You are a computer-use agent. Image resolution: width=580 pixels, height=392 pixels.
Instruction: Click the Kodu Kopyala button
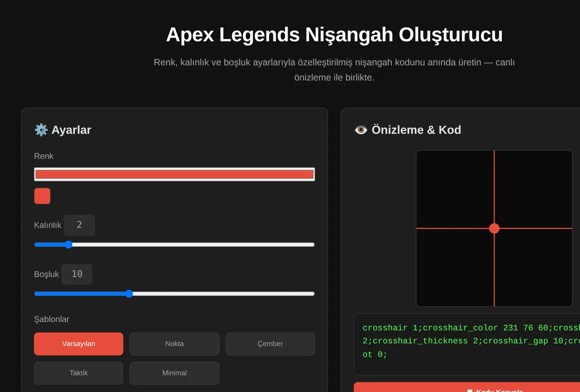(467, 387)
